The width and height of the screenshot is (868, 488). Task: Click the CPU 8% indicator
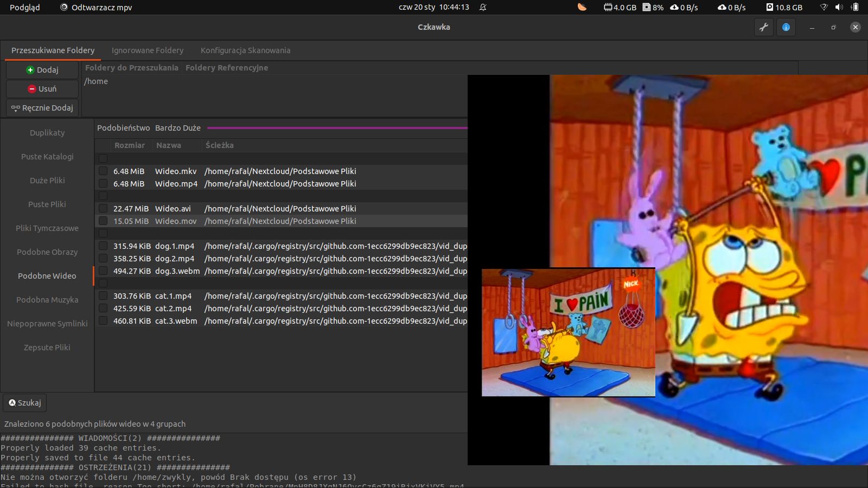(x=653, y=7)
